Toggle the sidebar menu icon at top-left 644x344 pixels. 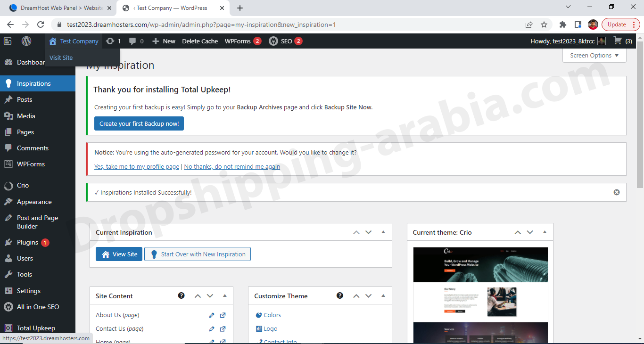[8, 41]
